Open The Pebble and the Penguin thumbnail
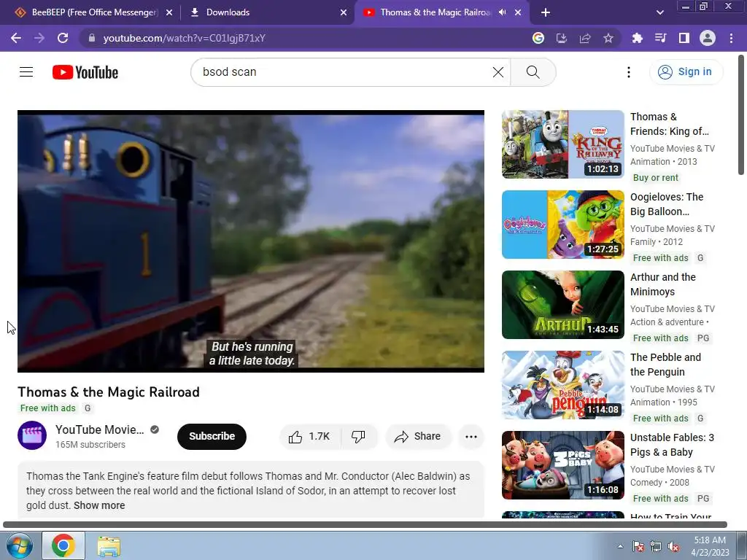 pos(562,385)
